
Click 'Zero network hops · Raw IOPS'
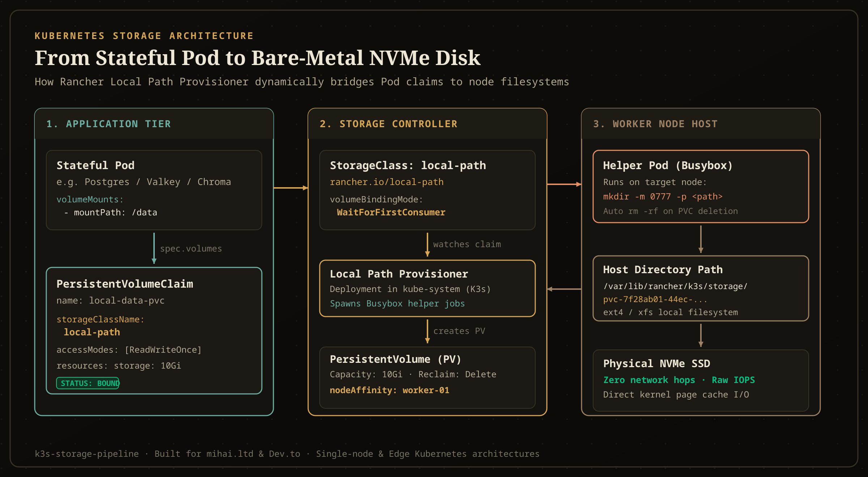tap(679, 380)
